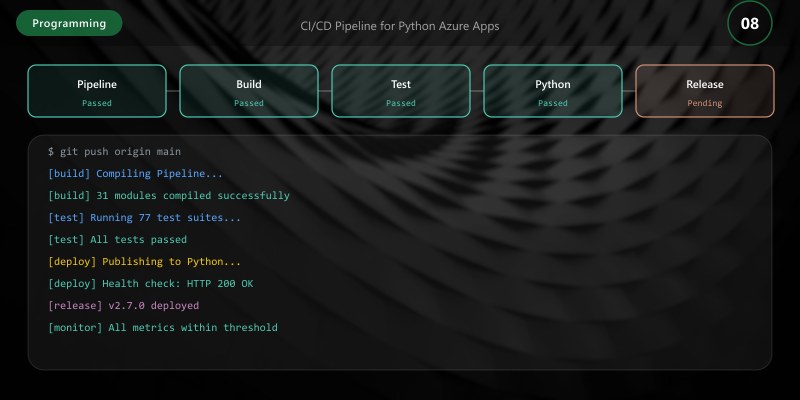Click Passed status under Python

553,103
